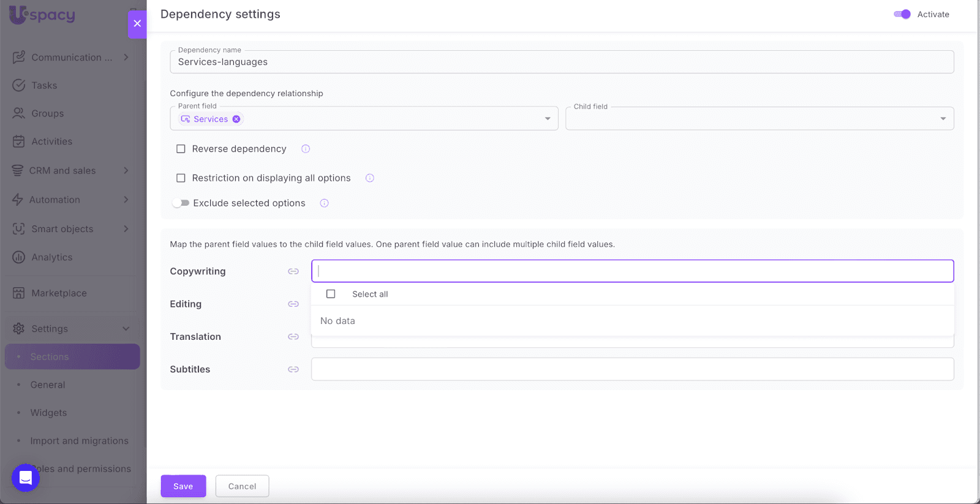Tick the Select all checkbox
Screen dimensions: 980x504
pyautogui.click(x=331, y=294)
